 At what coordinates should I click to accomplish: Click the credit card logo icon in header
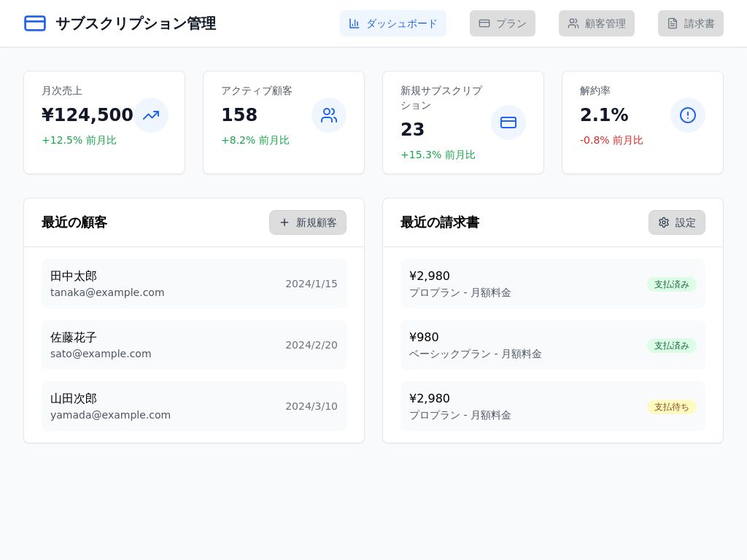point(35,23)
